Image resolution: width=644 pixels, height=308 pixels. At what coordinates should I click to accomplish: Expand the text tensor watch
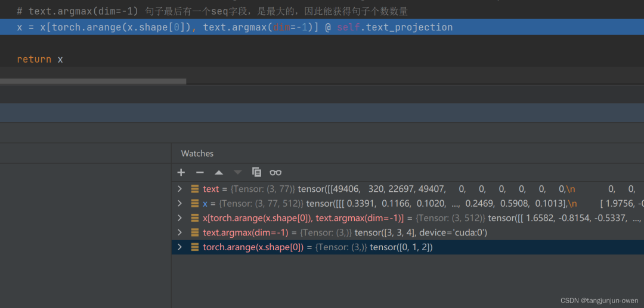tap(179, 189)
